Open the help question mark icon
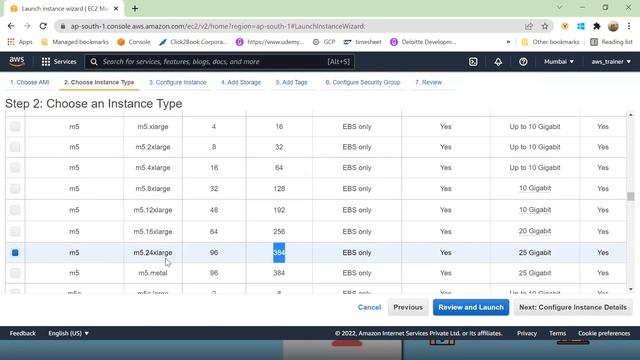Viewport: 640px width, 360px height. coord(523,62)
